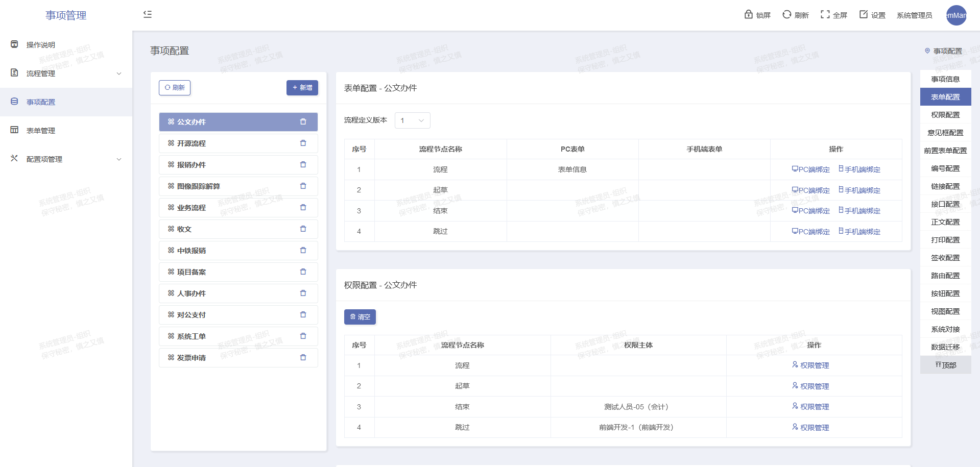Jump to 事项信息 in the anchor navigation
The image size is (980, 467).
pos(945,79)
